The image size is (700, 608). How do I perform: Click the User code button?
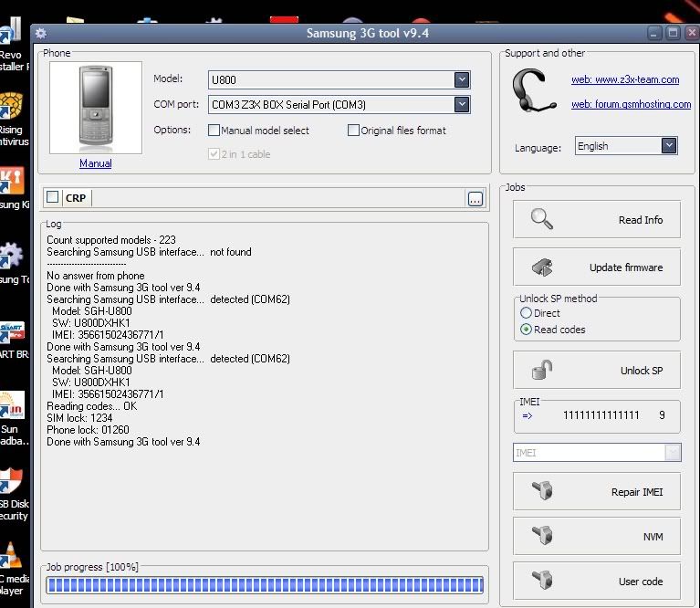point(597,581)
